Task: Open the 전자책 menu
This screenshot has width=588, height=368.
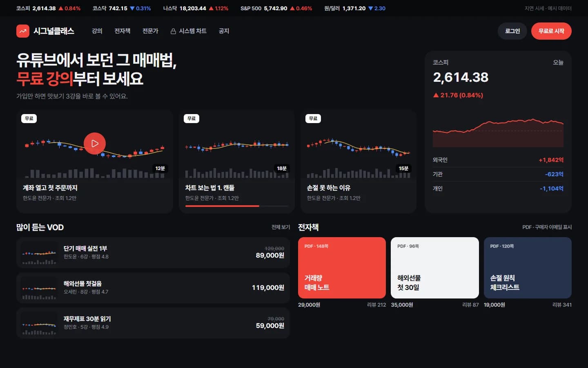Action: (x=122, y=31)
